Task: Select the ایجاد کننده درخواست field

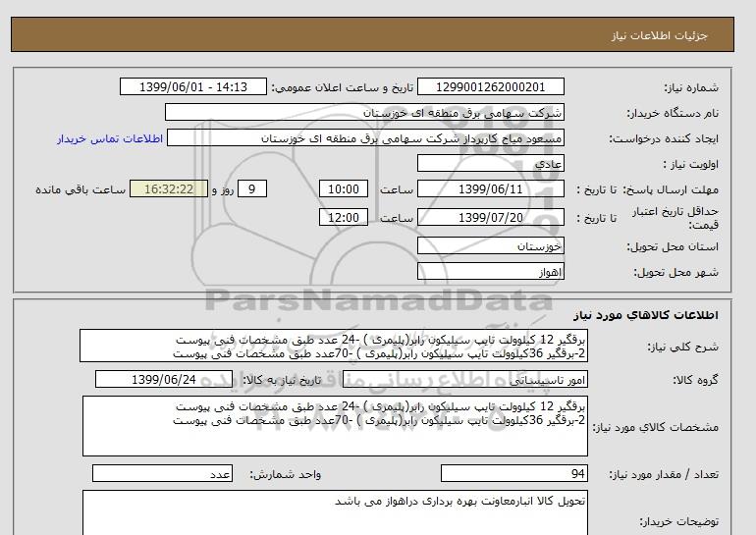Action: click(366, 138)
